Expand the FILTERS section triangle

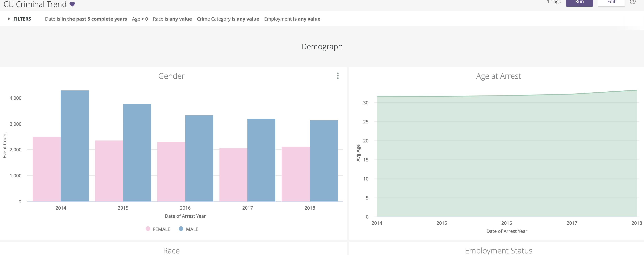tap(9, 19)
